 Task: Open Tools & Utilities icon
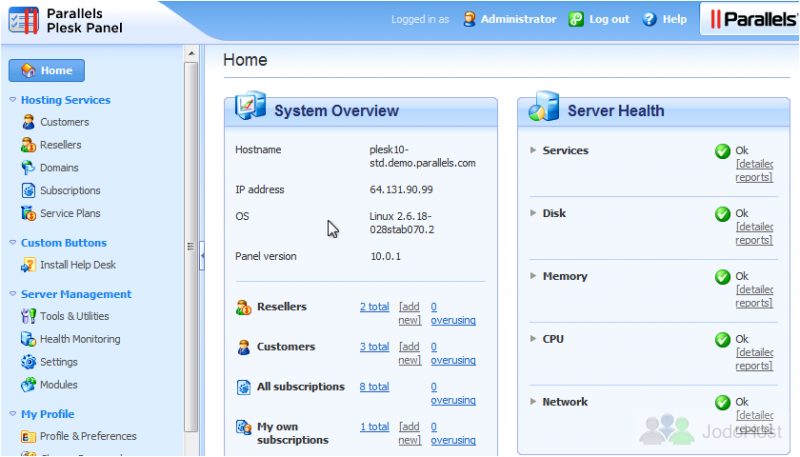coord(29,316)
